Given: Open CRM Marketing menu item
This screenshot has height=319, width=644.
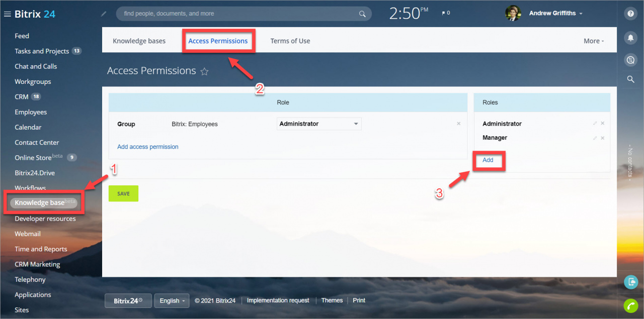Looking at the screenshot, I should [37, 264].
